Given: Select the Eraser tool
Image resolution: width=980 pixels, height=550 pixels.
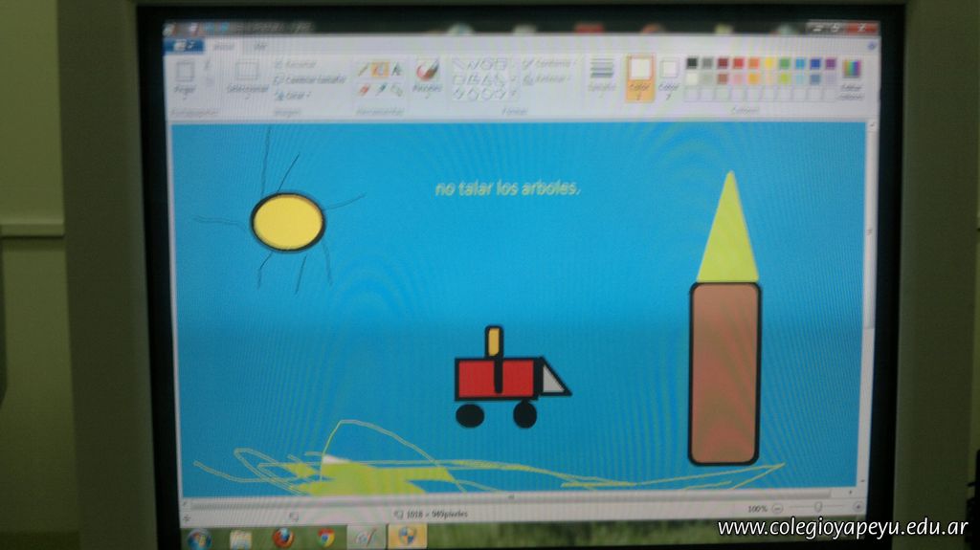Looking at the screenshot, I should click(364, 89).
